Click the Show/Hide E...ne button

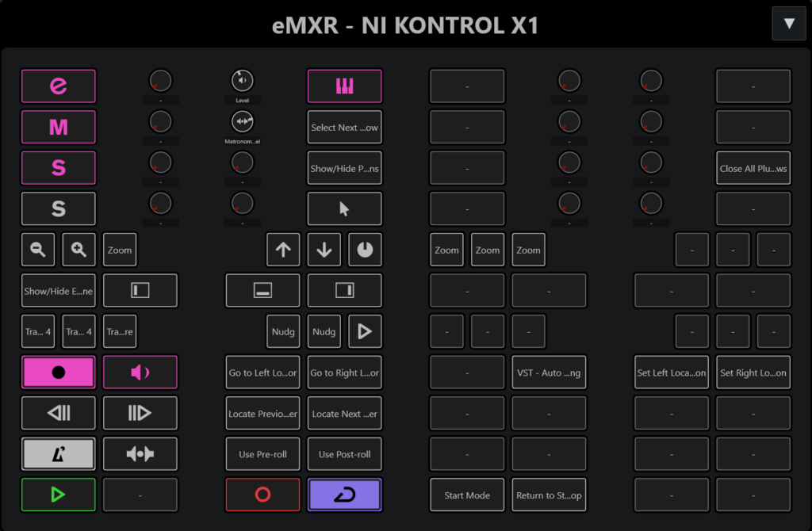coord(59,290)
